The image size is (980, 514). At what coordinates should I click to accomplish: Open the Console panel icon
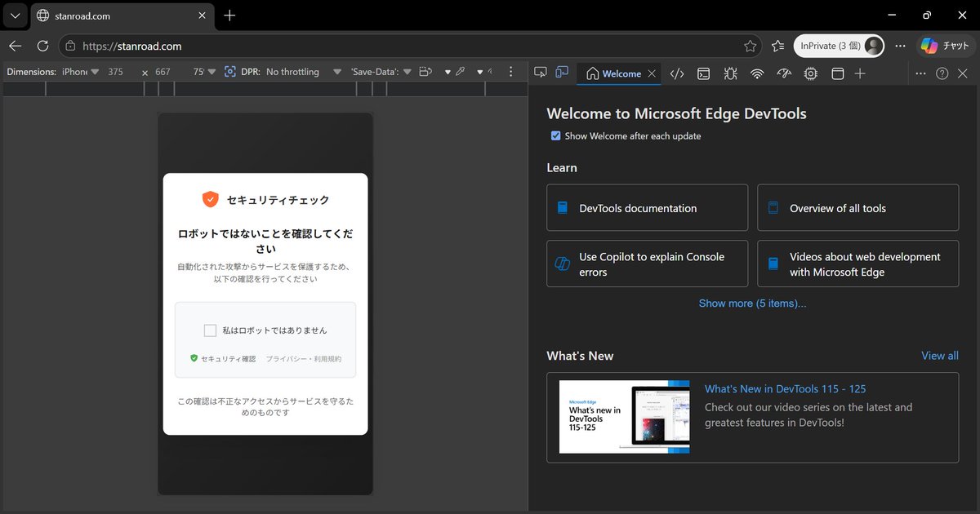coord(703,73)
